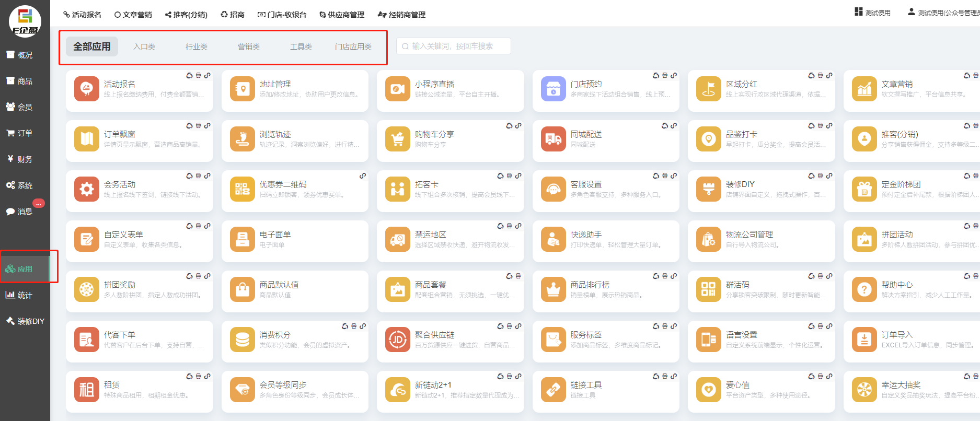980x421 pixels.
Task: Click the 聚合供应链 JD icon
Action: (398, 340)
